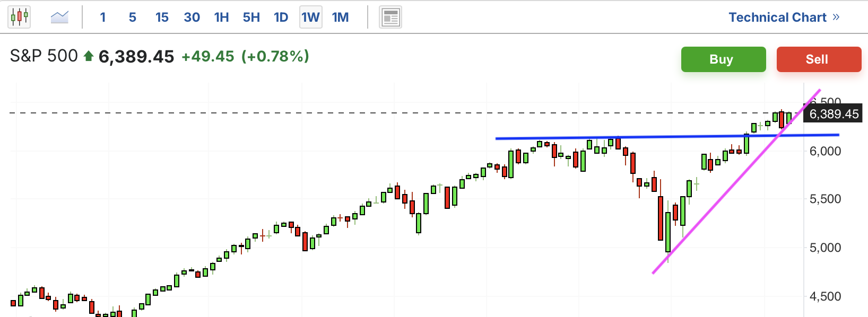Switch to the area chart icon
Viewport: 868px width, 317px height.
[x=59, y=17]
